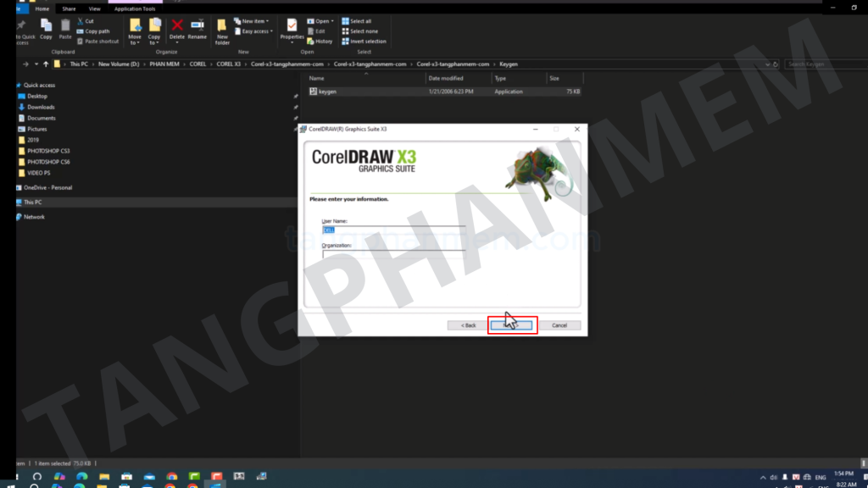The height and width of the screenshot is (488, 868).
Task: Open the Move to dropdown menu
Action: (135, 30)
